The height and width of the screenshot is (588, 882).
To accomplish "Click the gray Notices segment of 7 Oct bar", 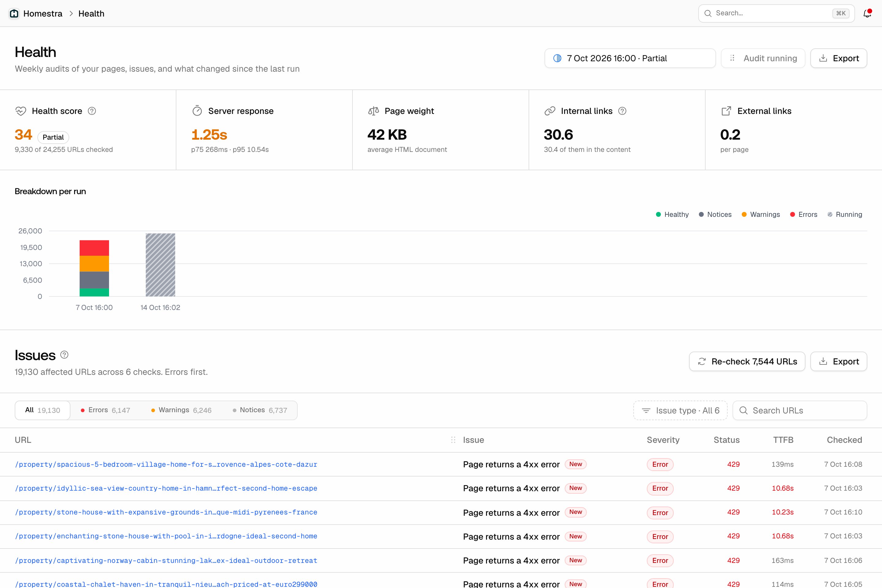I will tap(94, 280).
